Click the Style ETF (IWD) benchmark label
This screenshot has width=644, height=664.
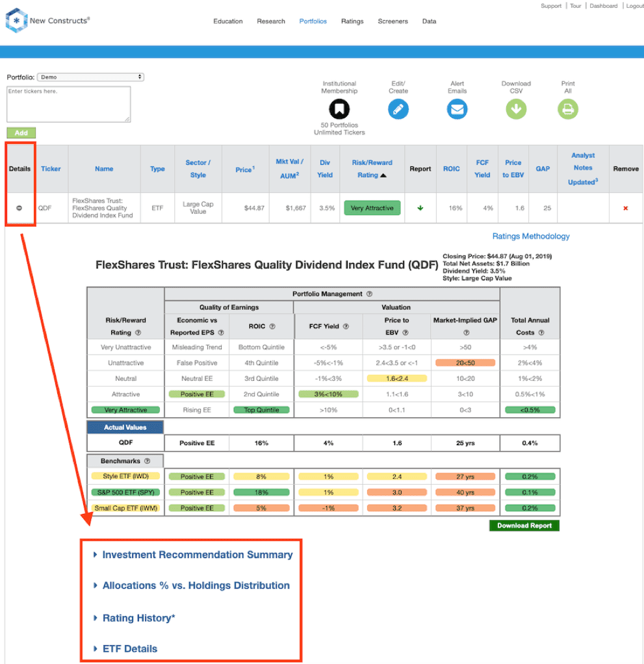[x=125, y=476]
